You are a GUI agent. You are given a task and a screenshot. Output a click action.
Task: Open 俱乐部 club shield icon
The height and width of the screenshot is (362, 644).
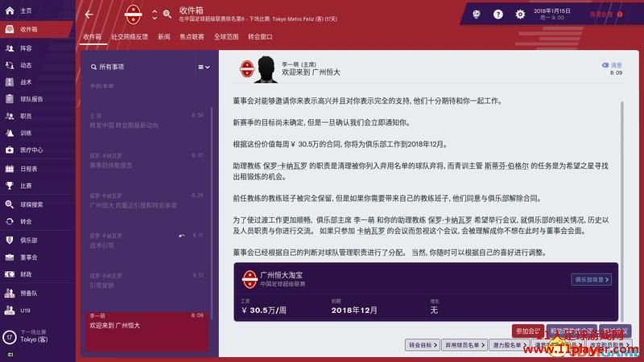click(x=10, y=240)
